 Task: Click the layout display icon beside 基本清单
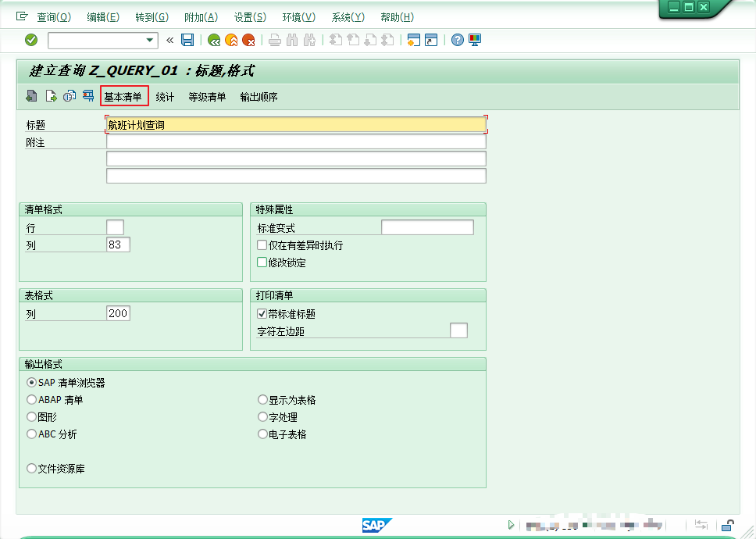click(88, 96)
